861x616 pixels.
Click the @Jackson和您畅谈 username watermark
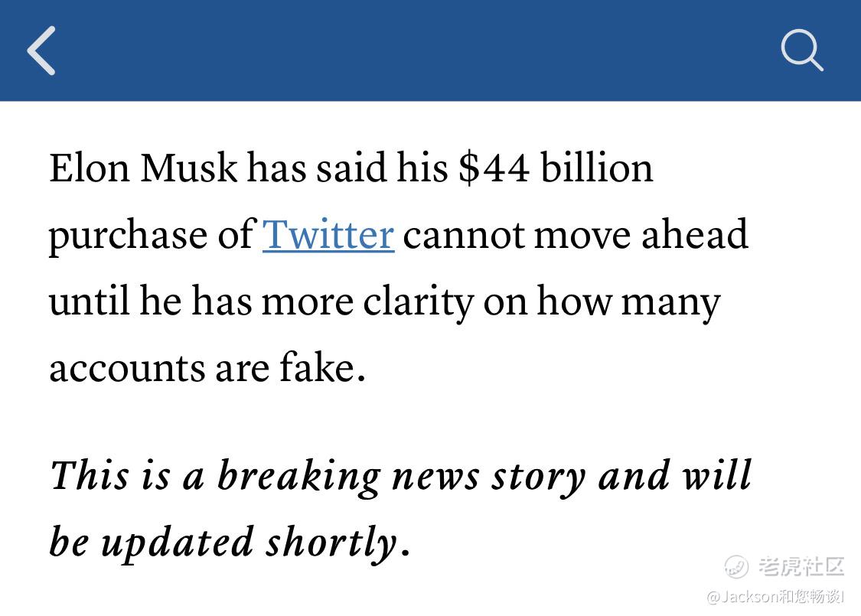coord(775,596)
